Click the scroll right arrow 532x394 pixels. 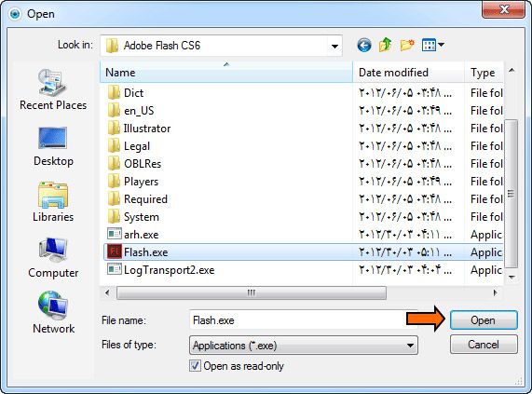(495, 292)
